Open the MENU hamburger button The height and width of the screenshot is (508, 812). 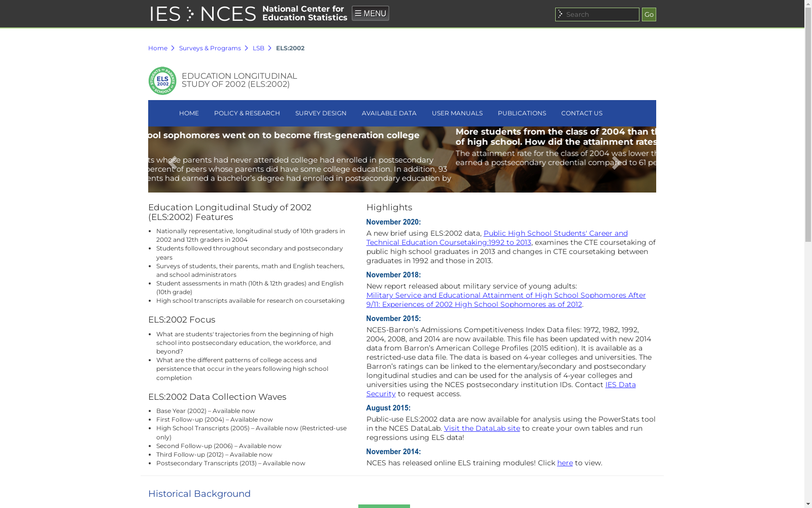(x=370, y=13)
